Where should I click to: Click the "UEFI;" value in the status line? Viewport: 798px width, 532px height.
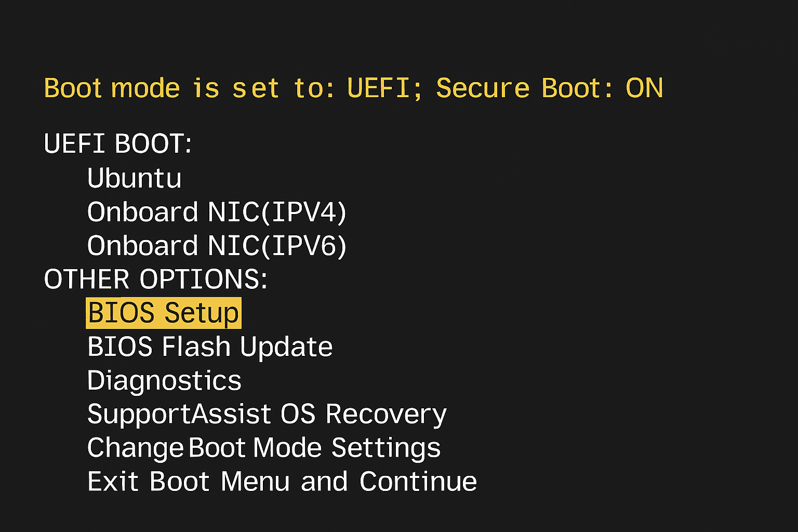click(384, 88)
